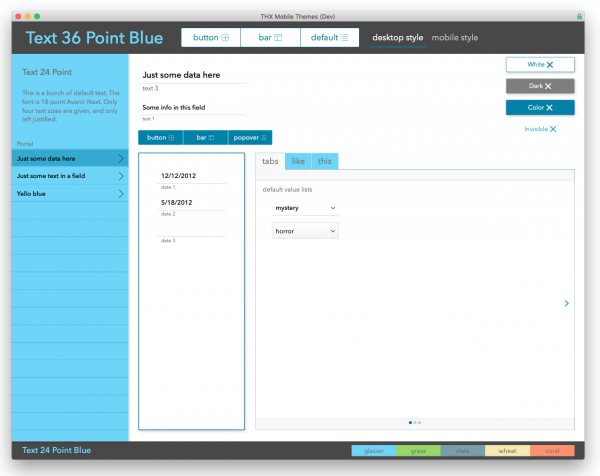Click the 'Just some data here' text field
The image size is (600, 476).
coord(192,75)
